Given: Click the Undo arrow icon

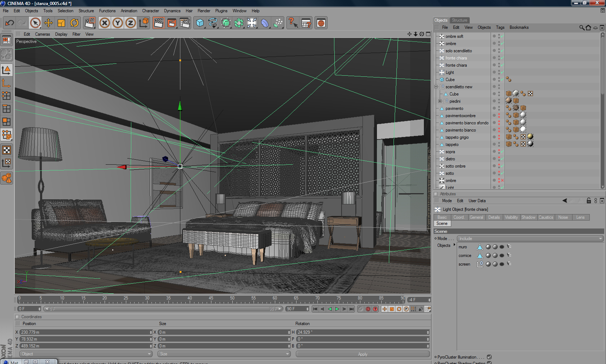Looking at the screenshot, I should (x=9, y=23).
